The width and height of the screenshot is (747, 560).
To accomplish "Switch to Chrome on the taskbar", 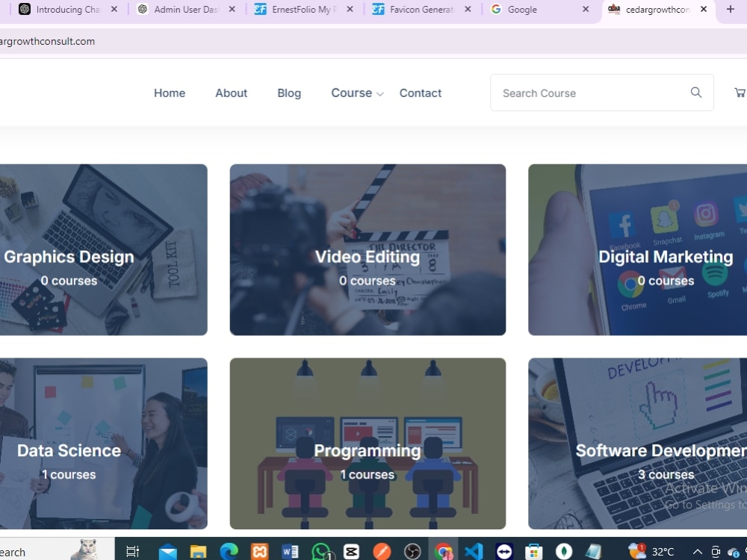I will [443, 552].
